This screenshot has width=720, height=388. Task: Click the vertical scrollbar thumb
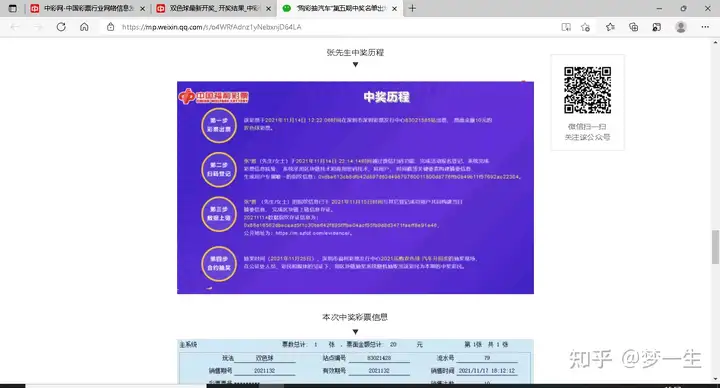click(x=715, y=247)
